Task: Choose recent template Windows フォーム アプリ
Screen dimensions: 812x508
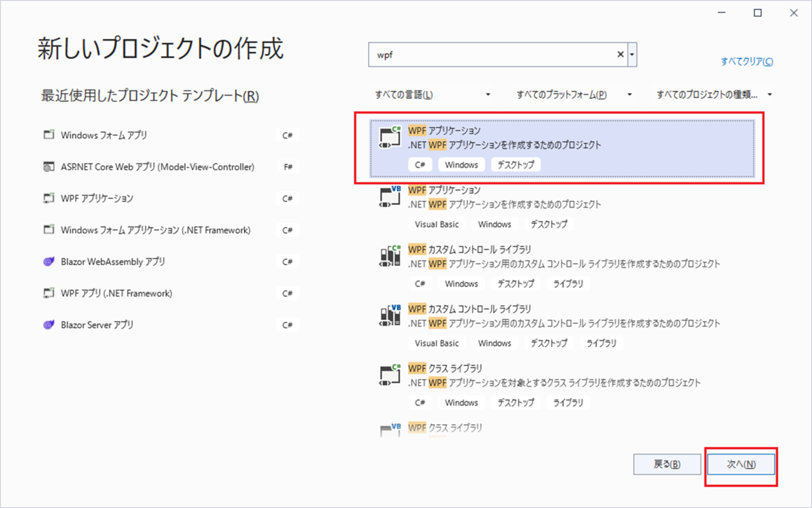Action: tap(170, 135)
